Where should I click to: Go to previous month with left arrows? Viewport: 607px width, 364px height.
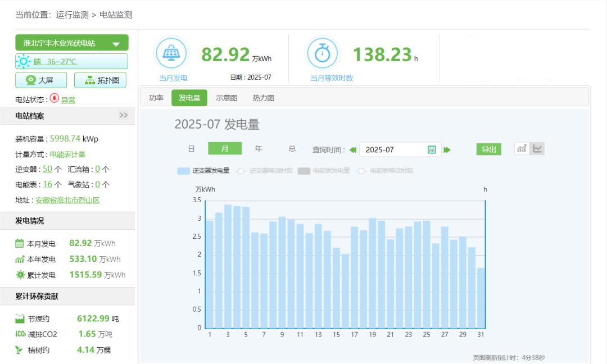(353, 149)
